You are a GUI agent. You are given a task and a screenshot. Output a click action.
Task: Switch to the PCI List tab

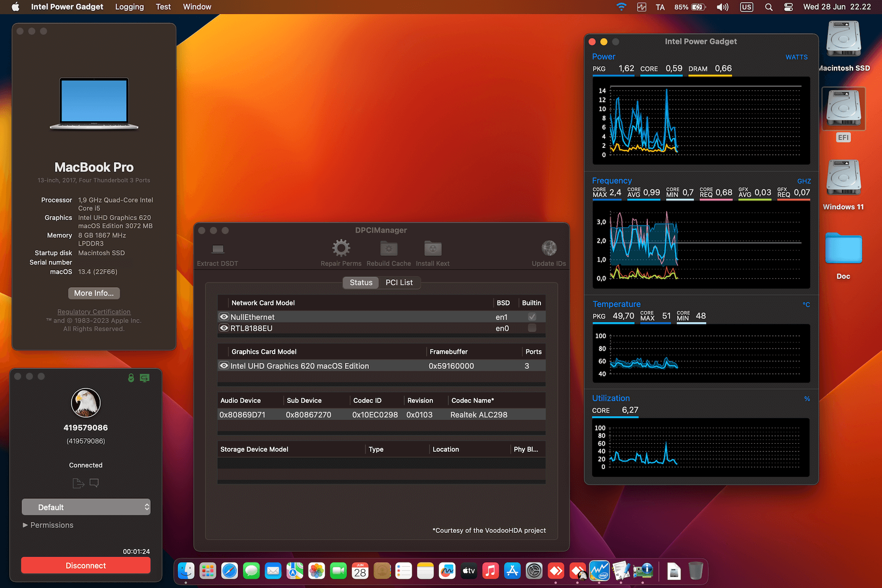point(399,283)
